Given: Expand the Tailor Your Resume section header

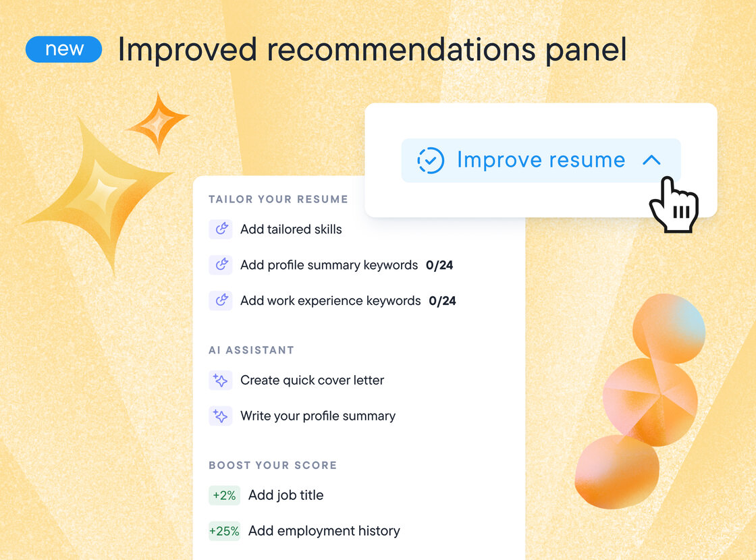Looking at the screenshot, I should pyautogui.click(x=278, y=199).
